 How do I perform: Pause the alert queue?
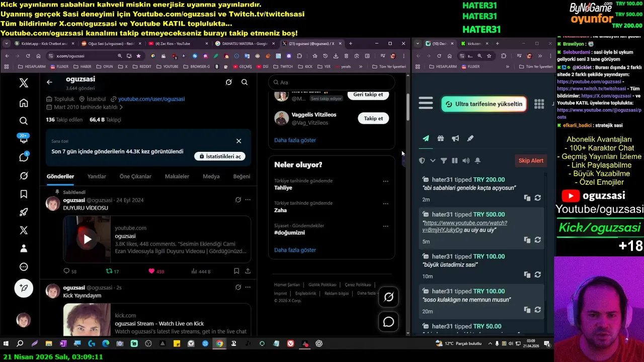coord(455,160)
